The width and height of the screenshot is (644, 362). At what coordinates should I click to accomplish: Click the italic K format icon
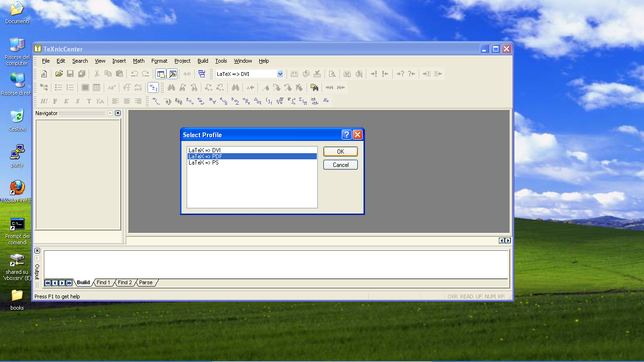click(66, 101)
